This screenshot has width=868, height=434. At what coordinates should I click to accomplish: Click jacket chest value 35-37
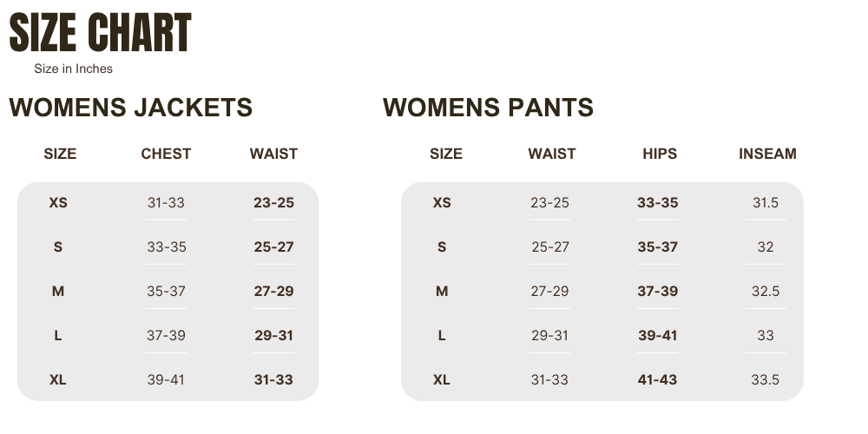(x=166, y=292)
